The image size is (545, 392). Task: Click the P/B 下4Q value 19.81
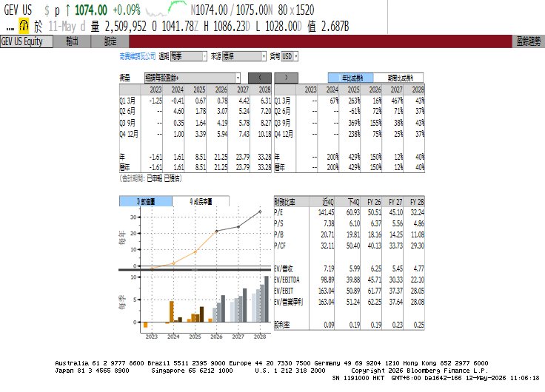tap(352, 234)
